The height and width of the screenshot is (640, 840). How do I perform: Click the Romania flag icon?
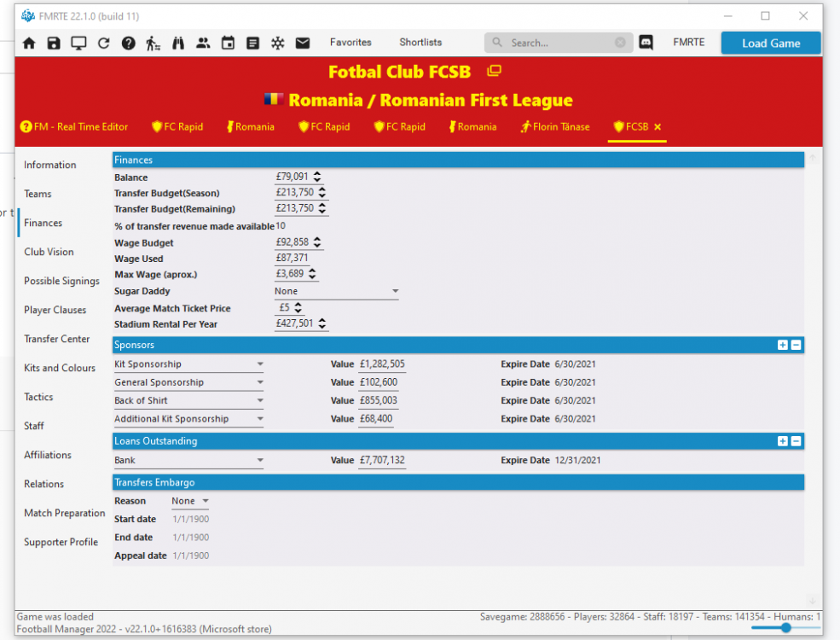274,99
